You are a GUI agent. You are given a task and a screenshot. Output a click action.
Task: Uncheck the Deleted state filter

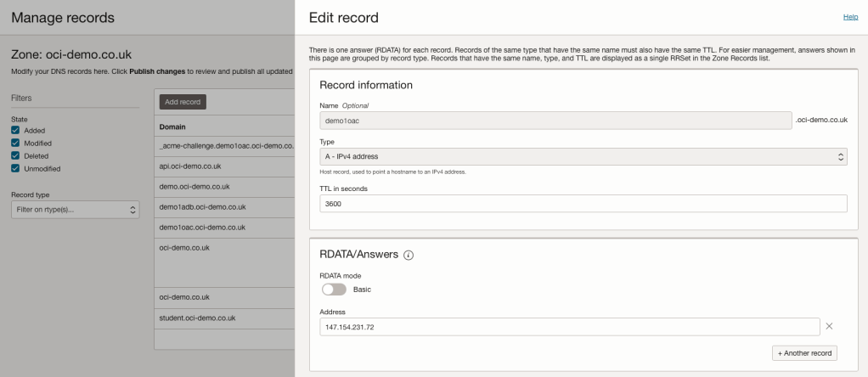click(x=16, y=155)
